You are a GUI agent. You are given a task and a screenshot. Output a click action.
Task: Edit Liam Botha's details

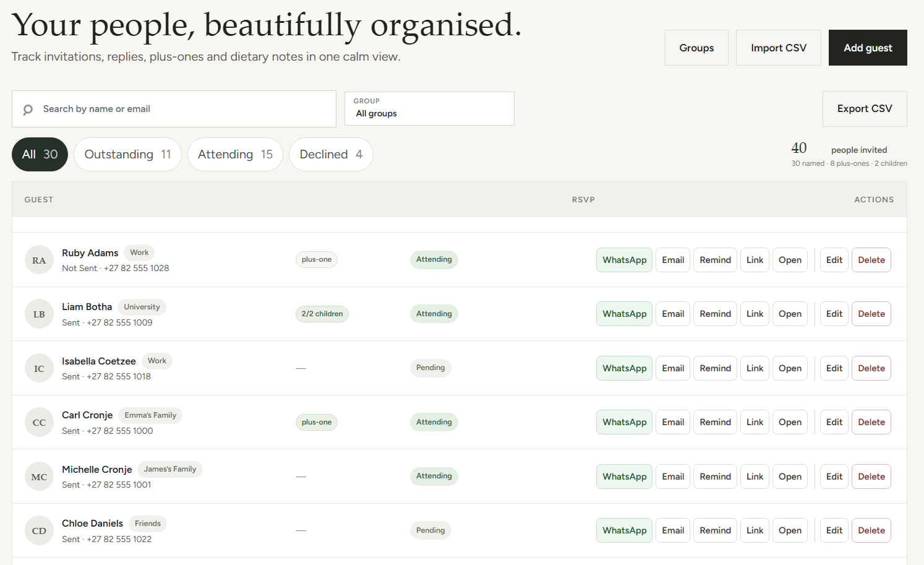point(834,314)
